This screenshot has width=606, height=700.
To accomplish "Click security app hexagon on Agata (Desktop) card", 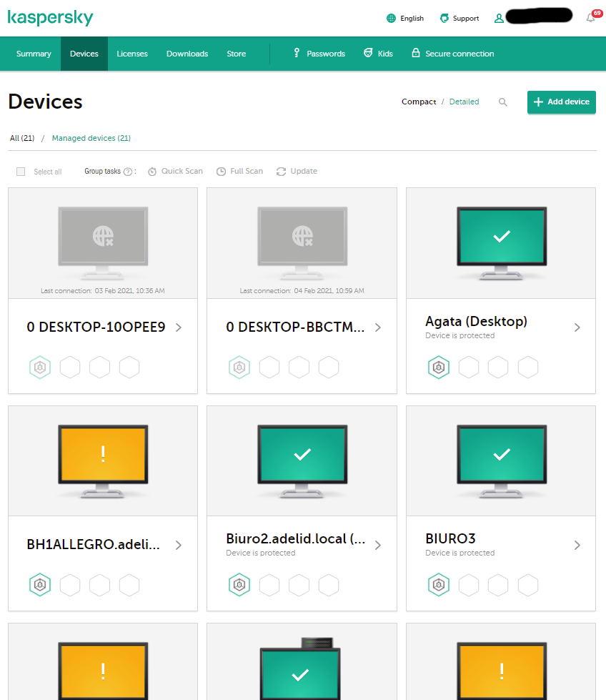I will [439, 368].
